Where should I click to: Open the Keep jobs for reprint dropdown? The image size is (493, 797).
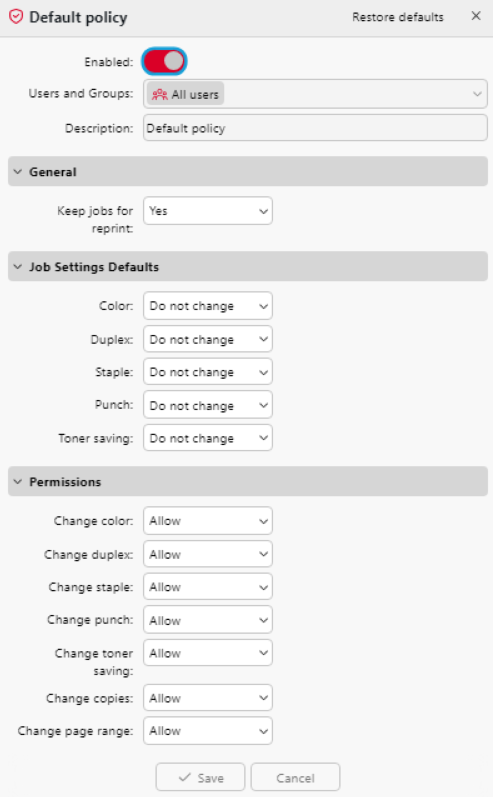(x=208, y=211)
